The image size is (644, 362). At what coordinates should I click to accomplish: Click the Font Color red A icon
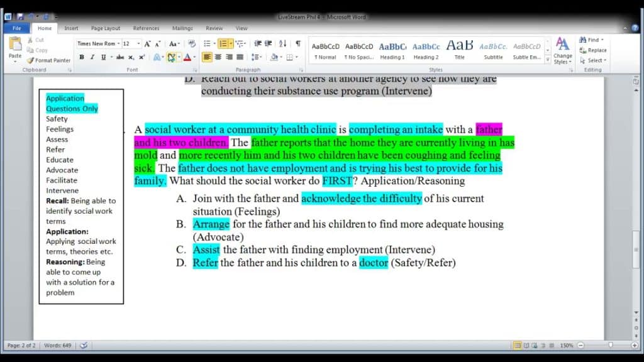[187, 57]
